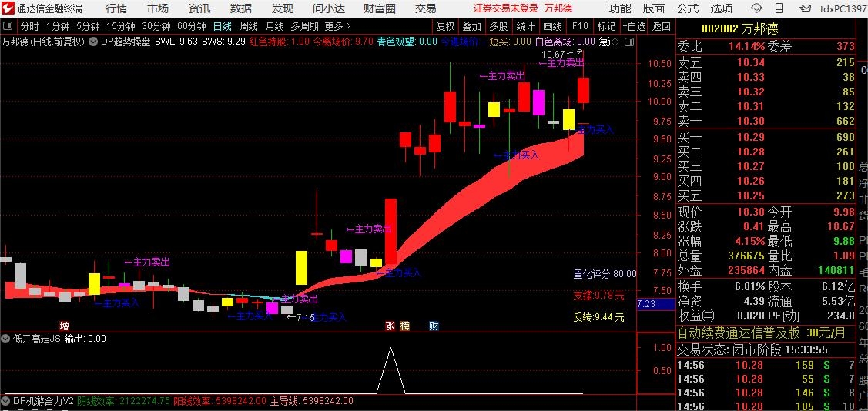Image resolution: width=868 pixels, height=411 pixels.
Task: Switch to the 1分钟 period
Action: click(58, 26)
